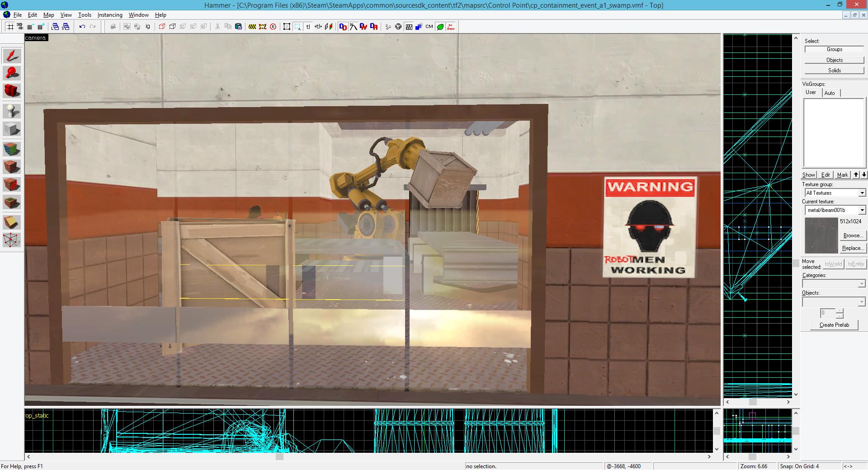Choose Groups selection mode
Viewport: 868px width, 470px height.
tap(835, 49)
